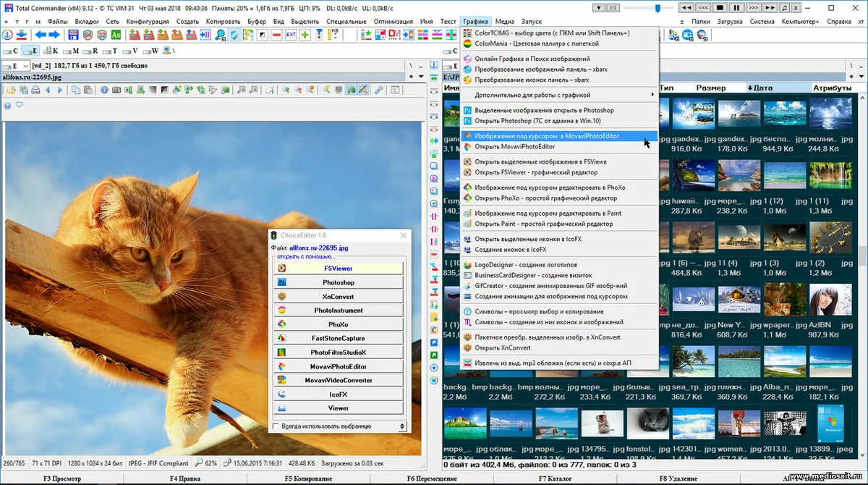Open the Медиа menu

pyautogui.click(x=504, y=21)
